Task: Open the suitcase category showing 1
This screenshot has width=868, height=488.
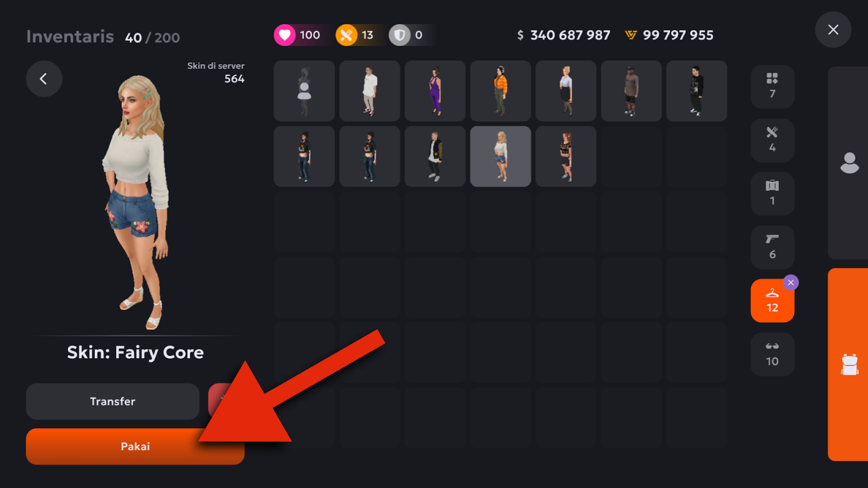Action: (772, 194)
